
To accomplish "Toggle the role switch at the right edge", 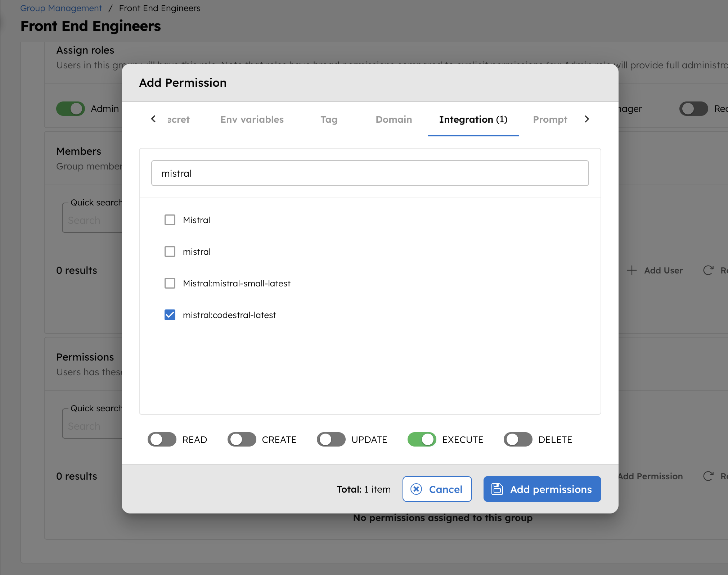I will point(694,109).
